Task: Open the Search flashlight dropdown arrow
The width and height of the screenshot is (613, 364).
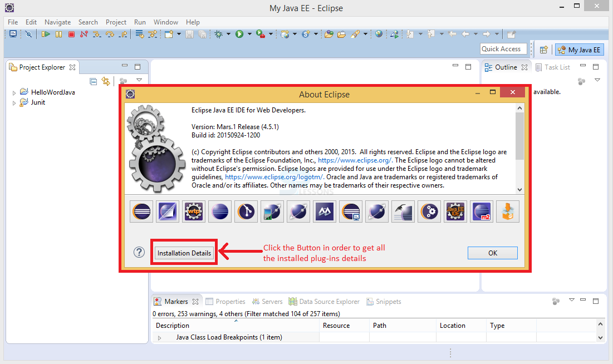Action: [x=365, y=34]
